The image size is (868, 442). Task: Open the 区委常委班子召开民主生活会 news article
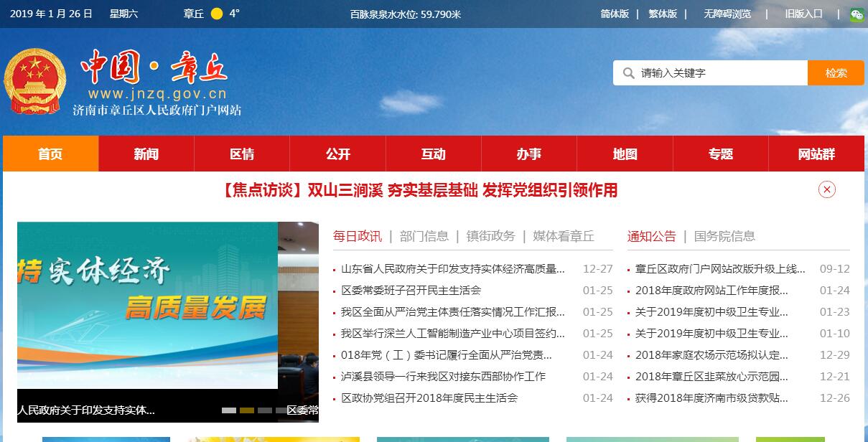click(x=411, y=291)
